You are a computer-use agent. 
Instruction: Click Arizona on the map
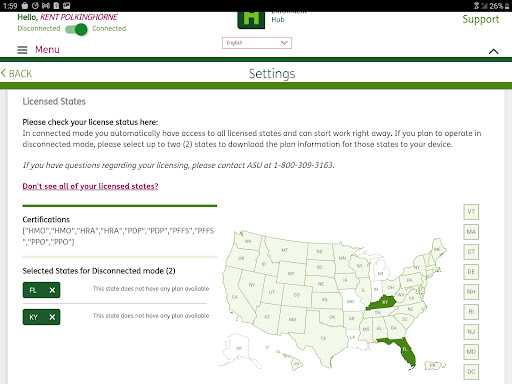pos(267,317)
